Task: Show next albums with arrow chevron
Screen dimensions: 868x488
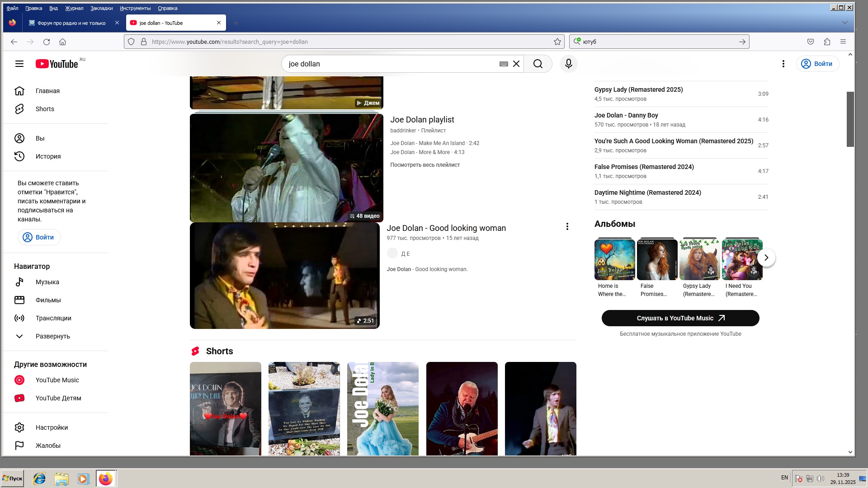Action: (766, 258)
